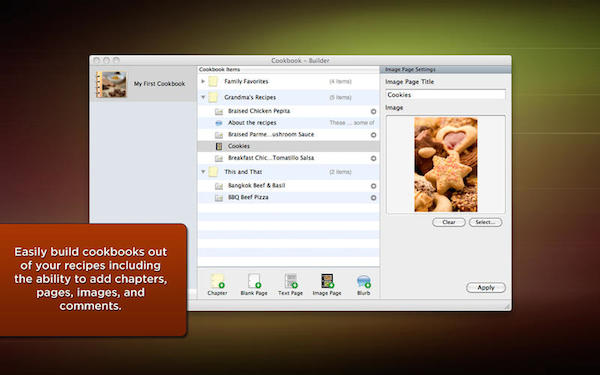Click the round button on Braised Chicken Pepita row
This screenshot has width=600, height=375.
point(373,111)
